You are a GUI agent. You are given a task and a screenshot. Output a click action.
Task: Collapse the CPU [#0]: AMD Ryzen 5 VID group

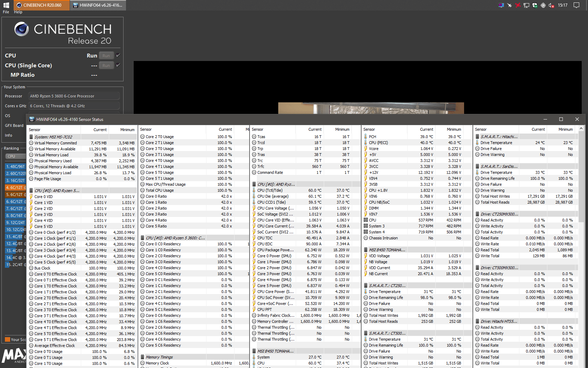point(31,191)
